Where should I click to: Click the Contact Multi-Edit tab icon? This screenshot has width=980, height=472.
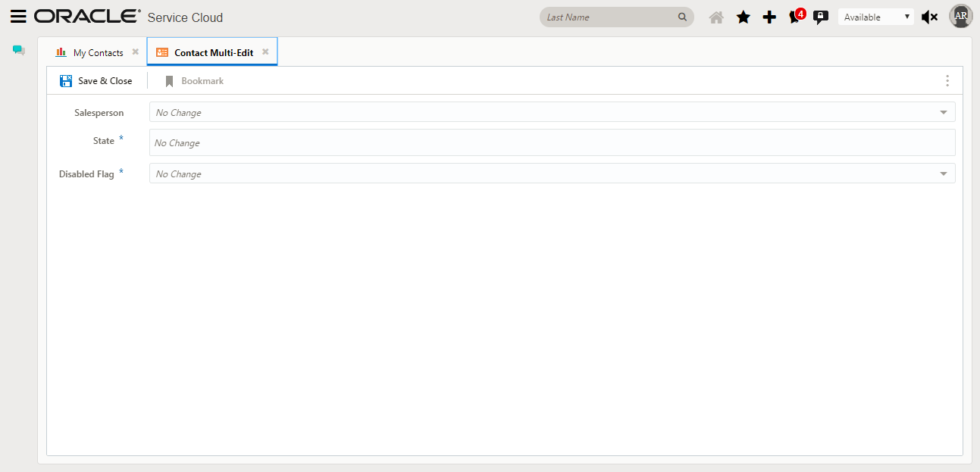(x=161, y=52)
